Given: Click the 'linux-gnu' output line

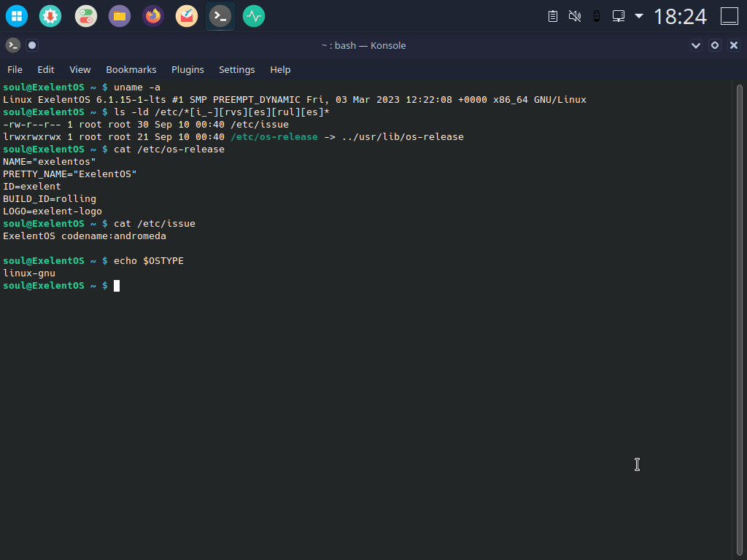Looking at the screenshot, I should coord(29,273).
